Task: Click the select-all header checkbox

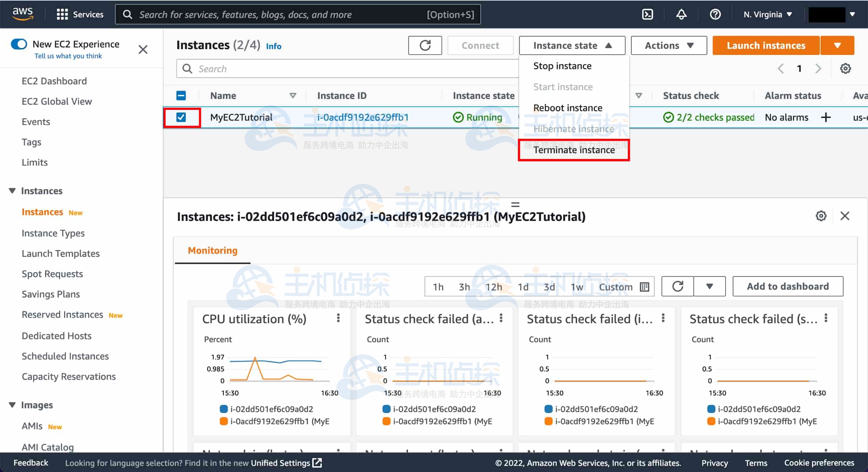Action: point(181,96)
